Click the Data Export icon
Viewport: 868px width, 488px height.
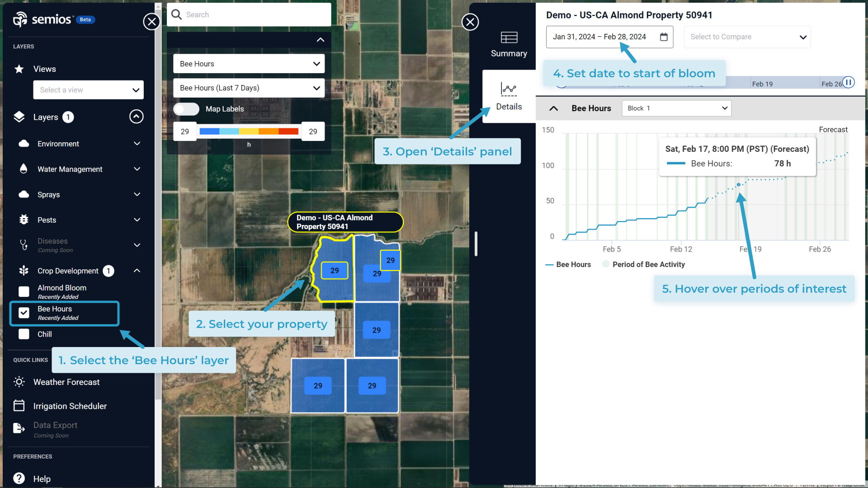19,428
